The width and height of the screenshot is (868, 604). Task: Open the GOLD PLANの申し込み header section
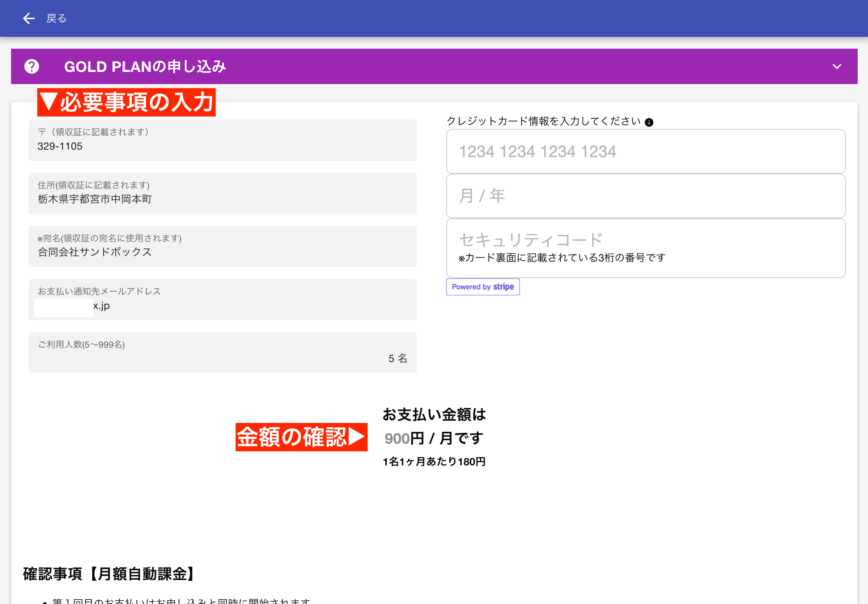[x=145, y=66]
